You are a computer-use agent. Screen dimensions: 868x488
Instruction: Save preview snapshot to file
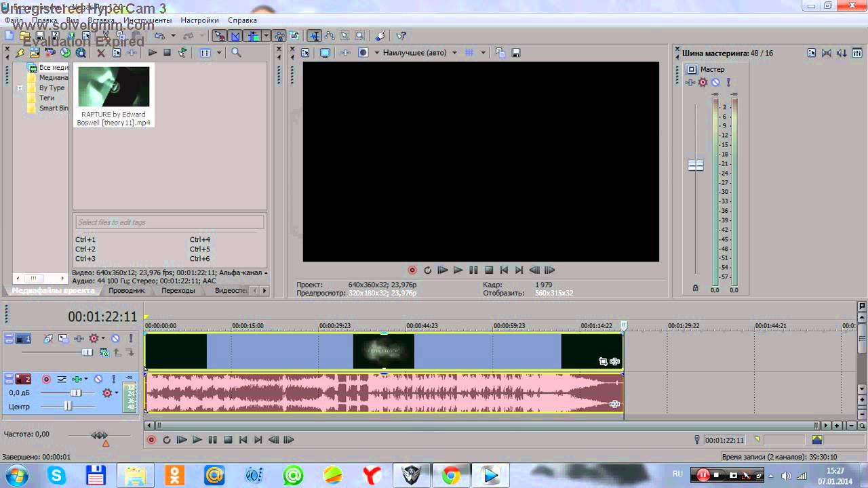[x=516, y=52]
